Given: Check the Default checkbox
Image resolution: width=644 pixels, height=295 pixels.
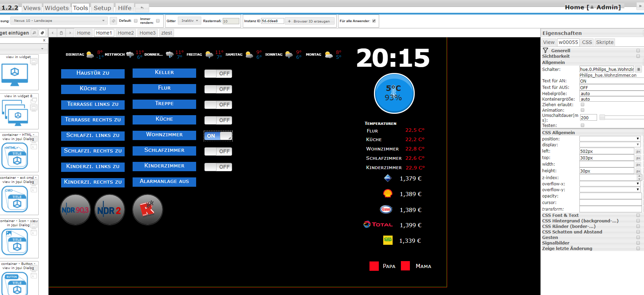Looking at the screenshot, I should [x=136, y=21].
